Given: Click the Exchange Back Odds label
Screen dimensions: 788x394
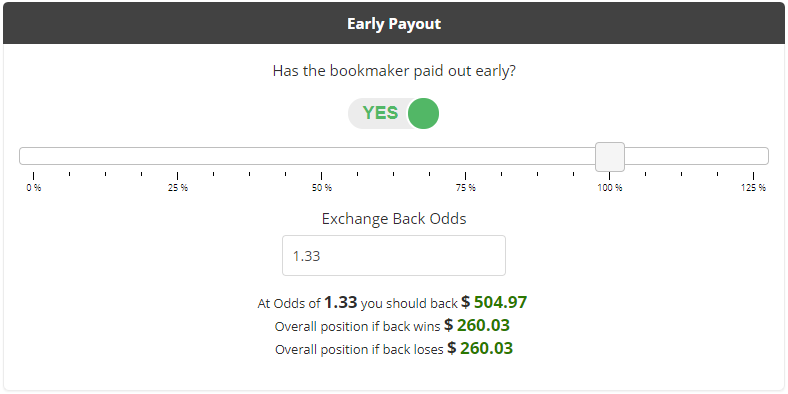Looking at the screenshot, I should coord(394,219).
